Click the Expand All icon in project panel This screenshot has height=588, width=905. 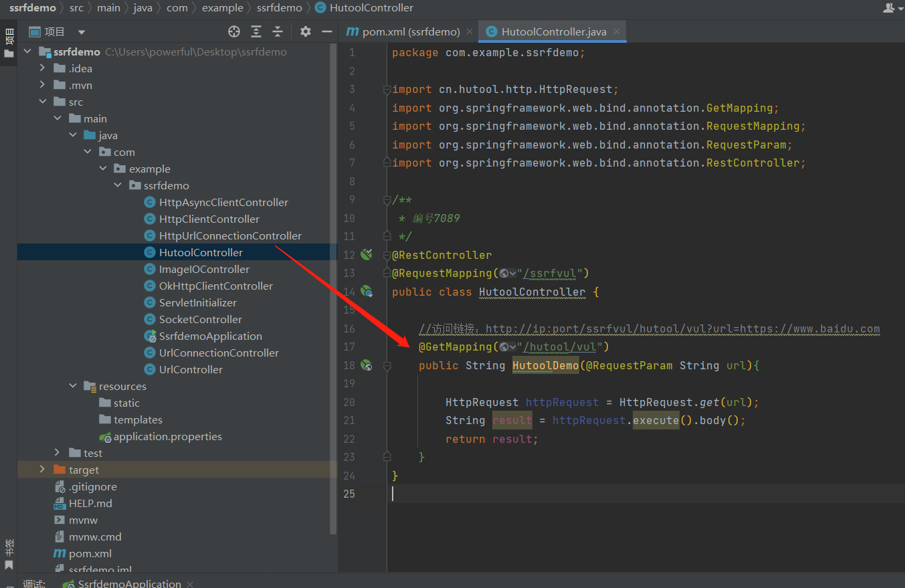click(256, 31)
